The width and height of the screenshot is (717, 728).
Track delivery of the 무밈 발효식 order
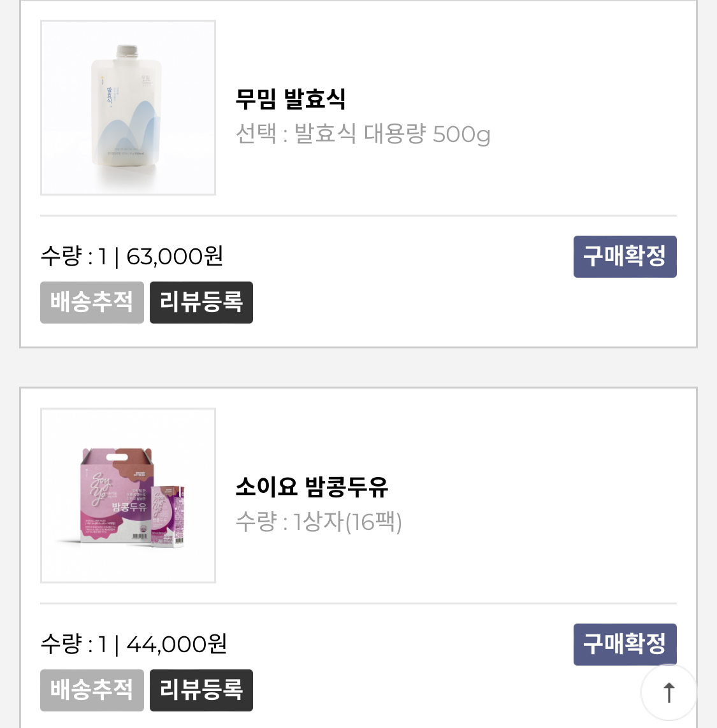[x=92, y=303]
